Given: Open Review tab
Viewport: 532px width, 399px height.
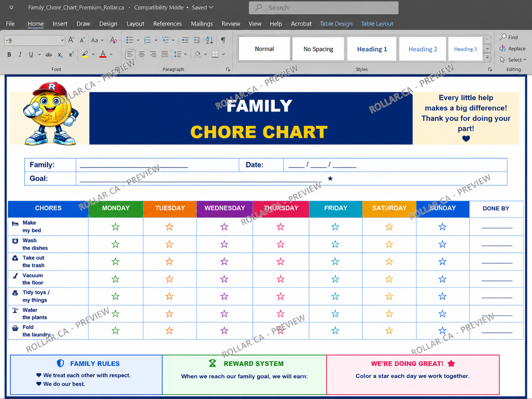Looking at the screenshot, I should point(231,24).
